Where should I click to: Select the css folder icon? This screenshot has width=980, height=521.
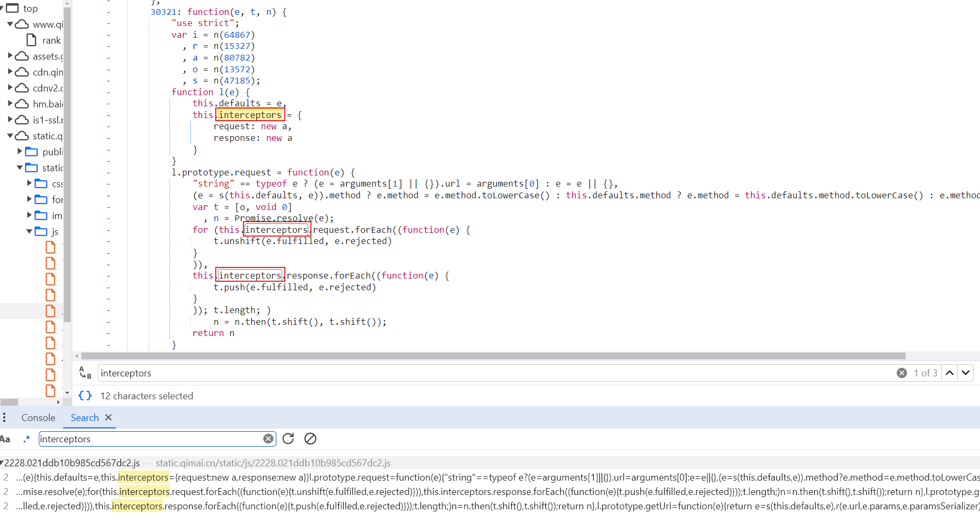(41, 183)
